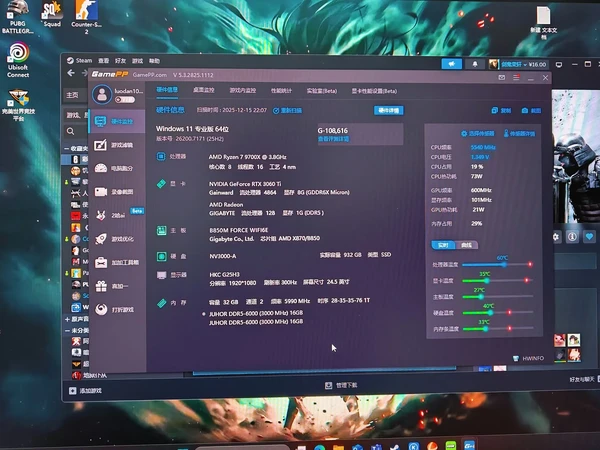Open the GamePP hamburger menu icon

[x=516, y=77]
